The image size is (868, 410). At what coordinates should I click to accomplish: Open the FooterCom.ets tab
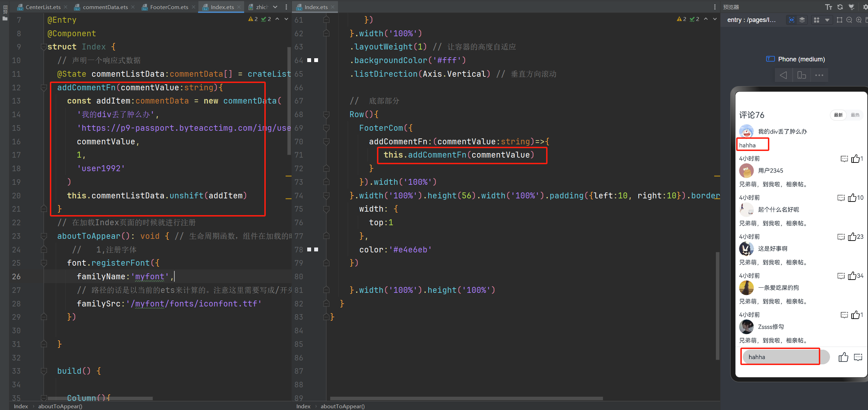pyautogui.click(x=169, y=7)
